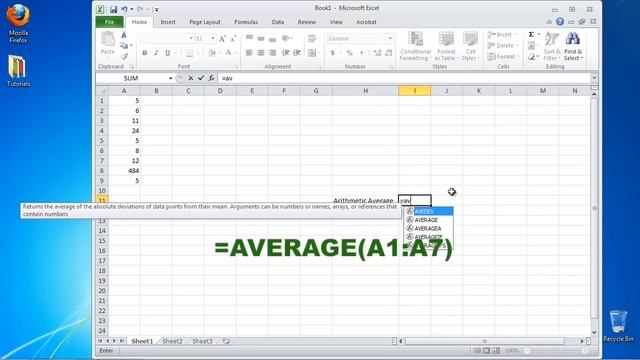Click the AutoSum sigma icon
640x360 pixels.
(531, 35)
